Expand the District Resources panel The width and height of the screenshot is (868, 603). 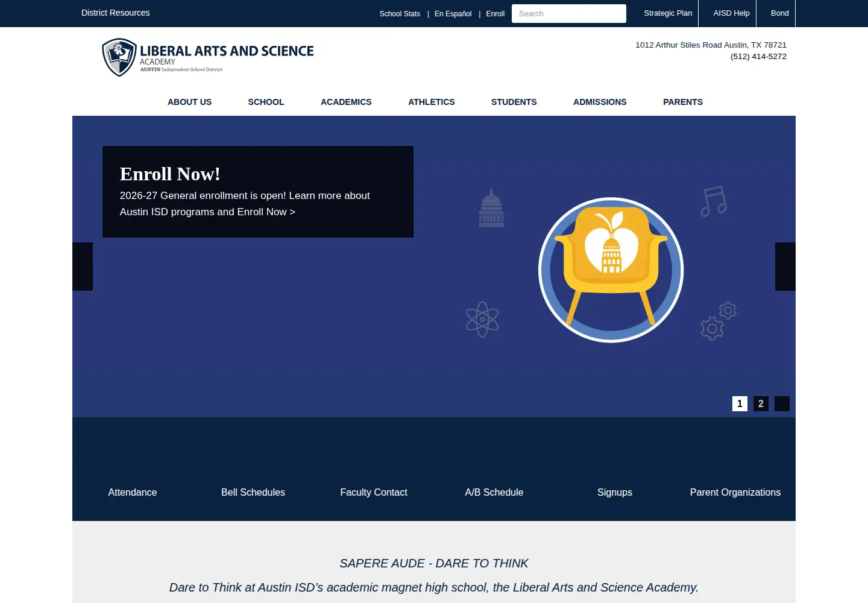pyautogui.click(x=116, y=13)
